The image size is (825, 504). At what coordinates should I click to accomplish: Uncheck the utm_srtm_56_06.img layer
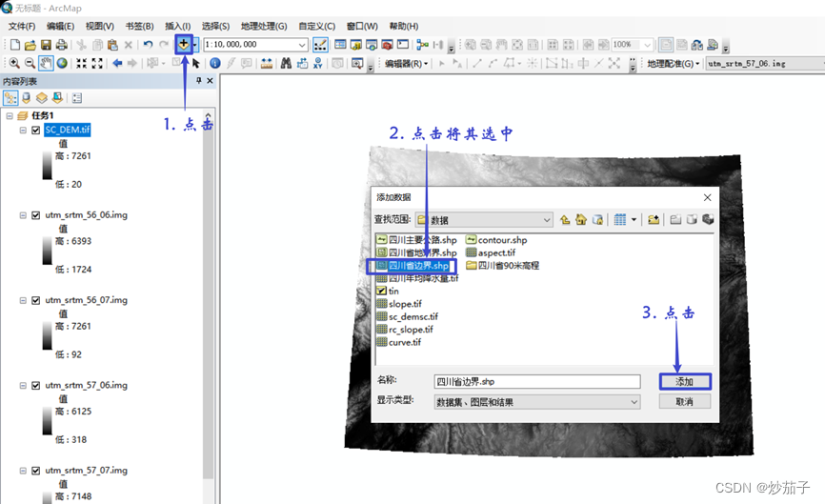coord(36,215)
